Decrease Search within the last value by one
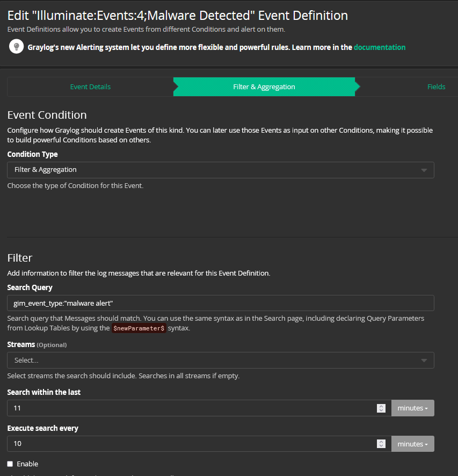This screenshot has height=476, width=458. (381, 410)
